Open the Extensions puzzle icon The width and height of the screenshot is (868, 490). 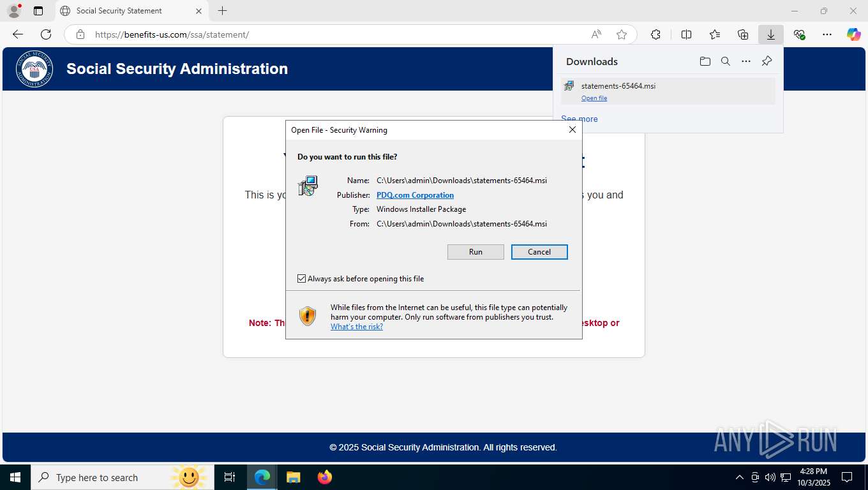(x=655, y=34)
